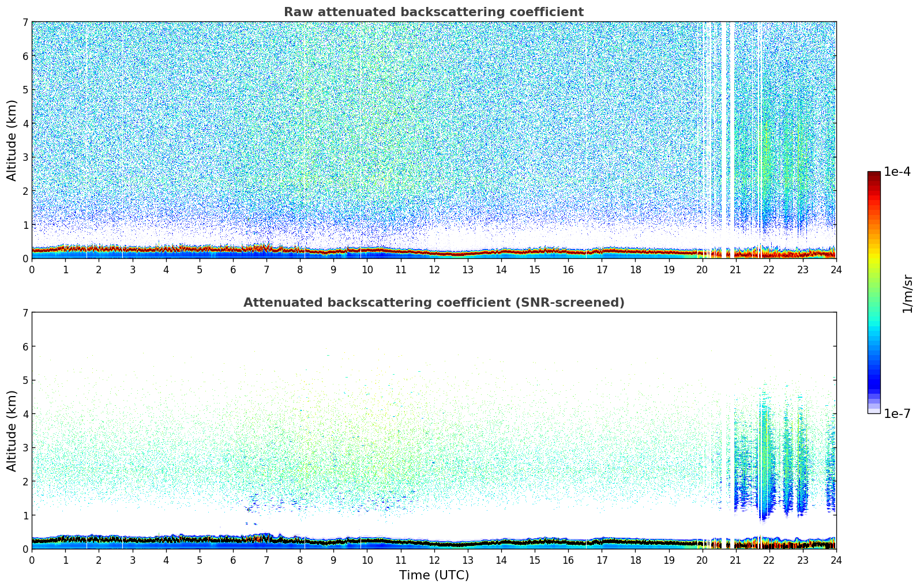Click altitude tick "5" on the top plot

pyautogui.click(x=25, y=90)
